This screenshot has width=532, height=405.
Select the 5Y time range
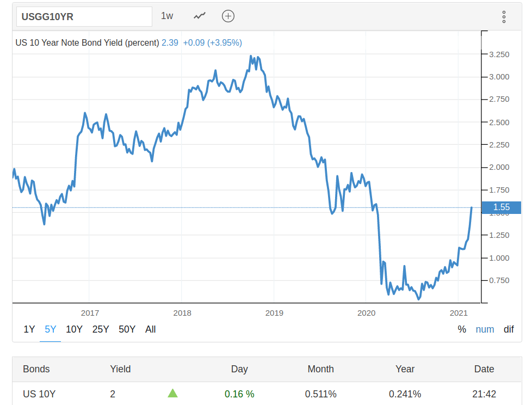coord(51,329)
